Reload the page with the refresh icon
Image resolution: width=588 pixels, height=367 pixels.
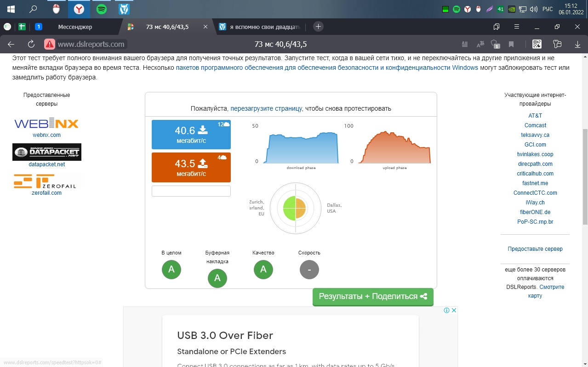[x=31, y=44]
